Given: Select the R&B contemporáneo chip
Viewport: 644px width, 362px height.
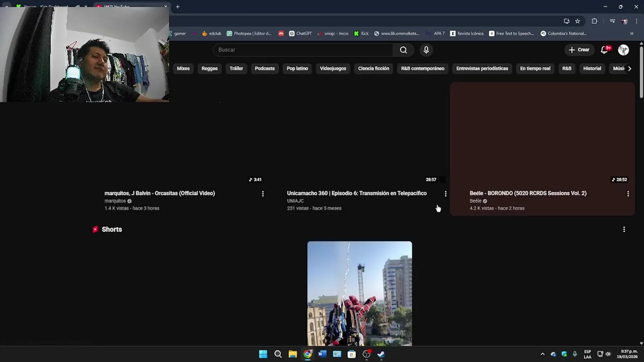Looking at the screenshot, I should click(x=423, y=68).
